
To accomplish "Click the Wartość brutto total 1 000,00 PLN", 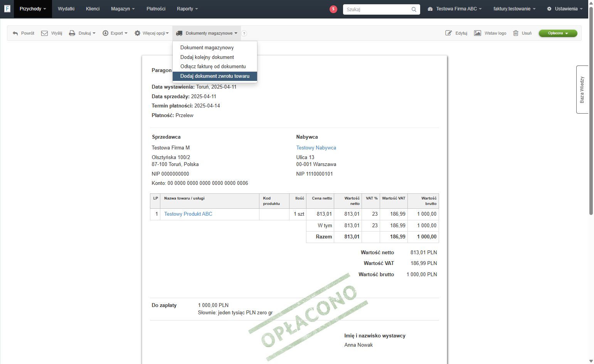I will point(422,275).
